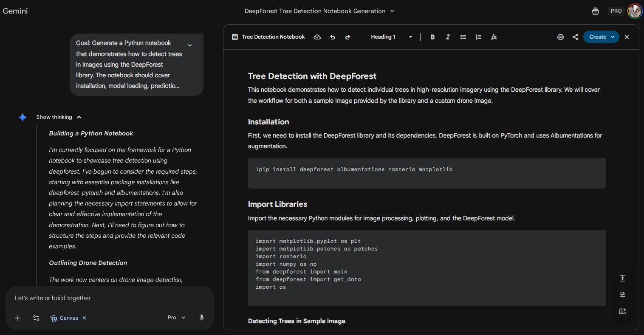
Task: Click 'Building a Python Notebook' thinking heading
Action: coord(91,133)
